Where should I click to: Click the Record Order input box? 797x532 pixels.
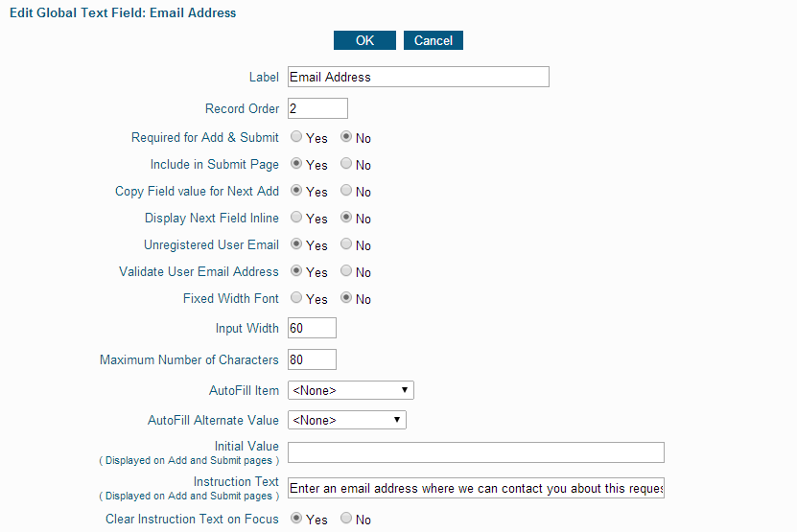click(x=317, y=108)
